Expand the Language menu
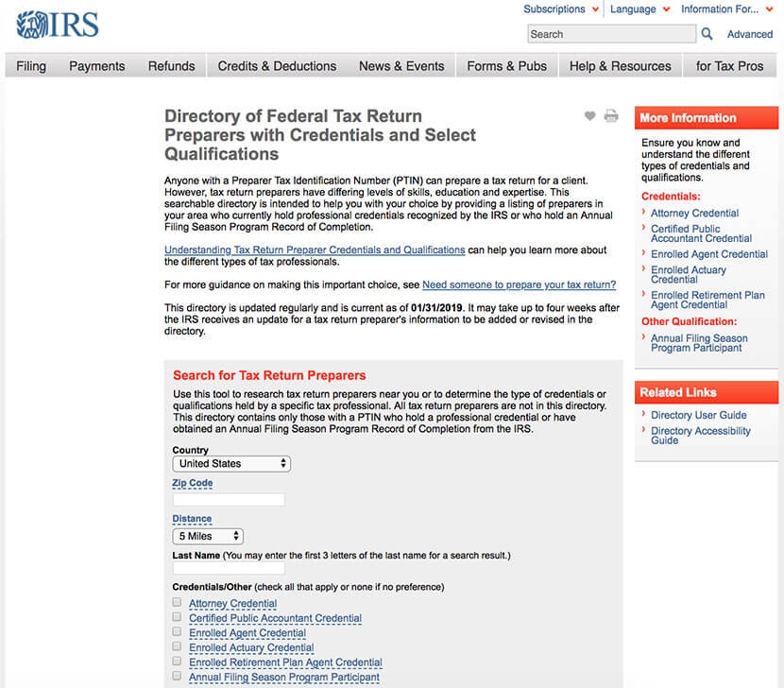This screenshot has width=784, height=688. click(639, 9)
